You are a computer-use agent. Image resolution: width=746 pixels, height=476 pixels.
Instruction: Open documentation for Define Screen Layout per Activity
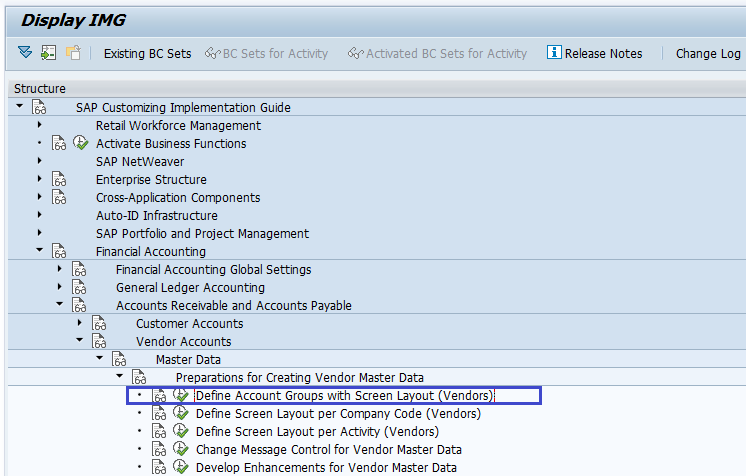click(159, 431)
